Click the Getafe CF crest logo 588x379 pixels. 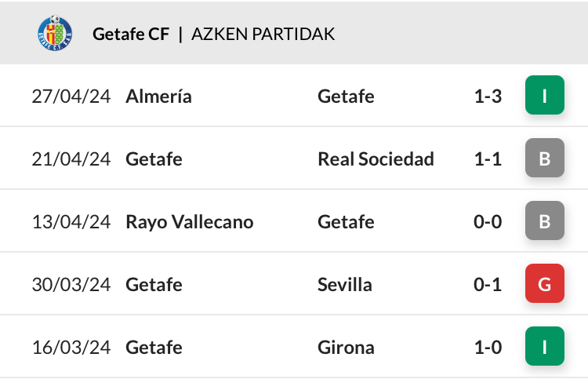coord(55,33)
